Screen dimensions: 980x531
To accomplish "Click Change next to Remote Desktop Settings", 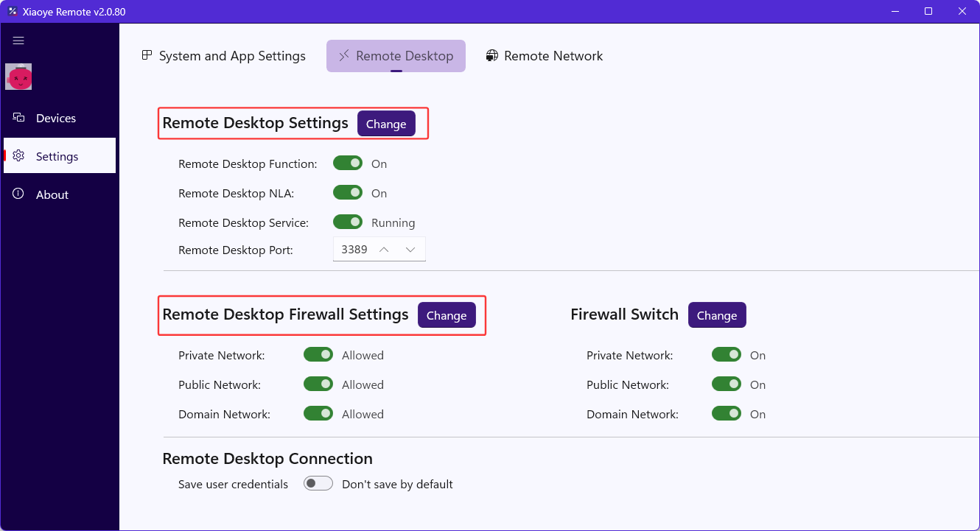I will click(x=386, y=124).
